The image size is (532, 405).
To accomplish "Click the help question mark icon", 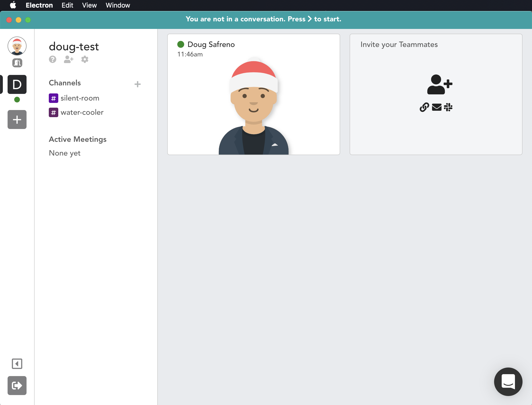I will [x=53, y=59].
